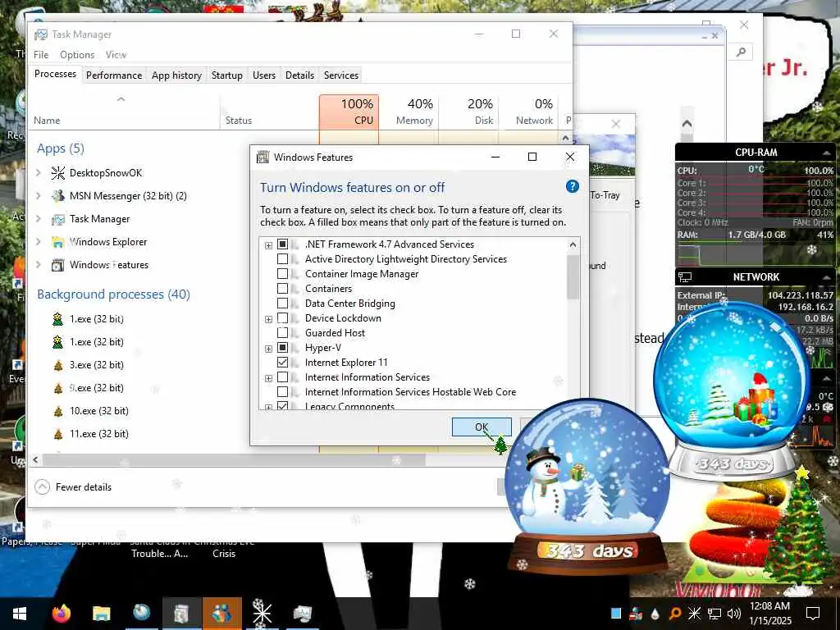The height and width of the screenshot is (630, 840).
Task: Expand the DesktopSnowOK process group
Action: (x=38, y=172)
